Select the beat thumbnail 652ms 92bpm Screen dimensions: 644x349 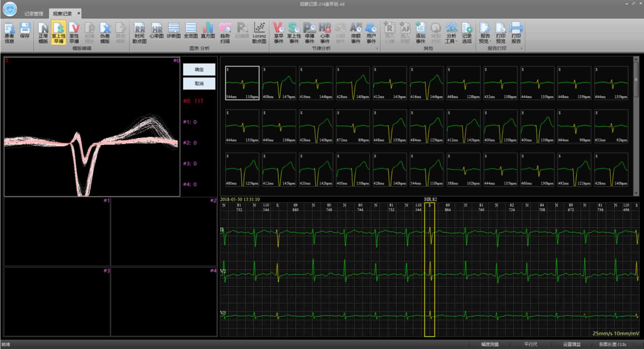611,126
